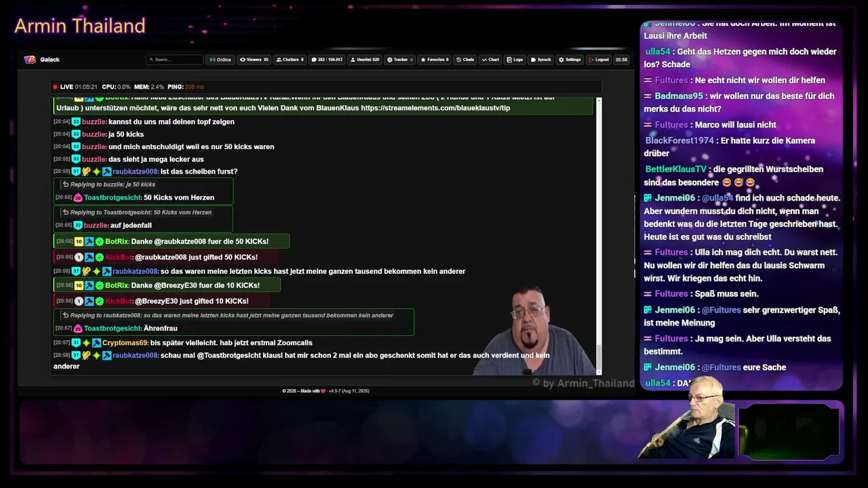Image resolution: width=868 pixels, height=488 pixels.
Task: Click the Logout button
Action: pos(599,60)
